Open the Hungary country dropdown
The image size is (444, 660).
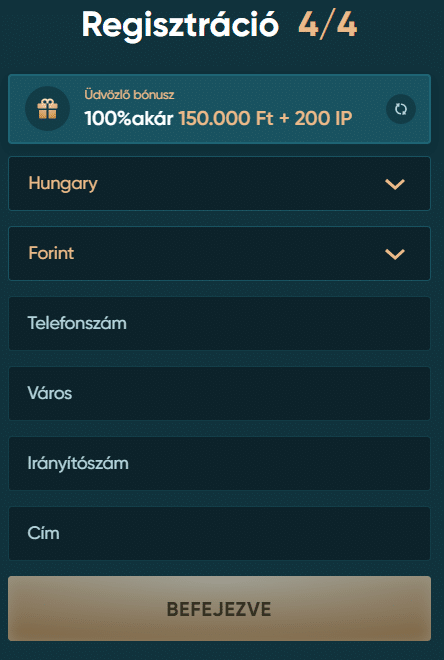click(219, 184)
